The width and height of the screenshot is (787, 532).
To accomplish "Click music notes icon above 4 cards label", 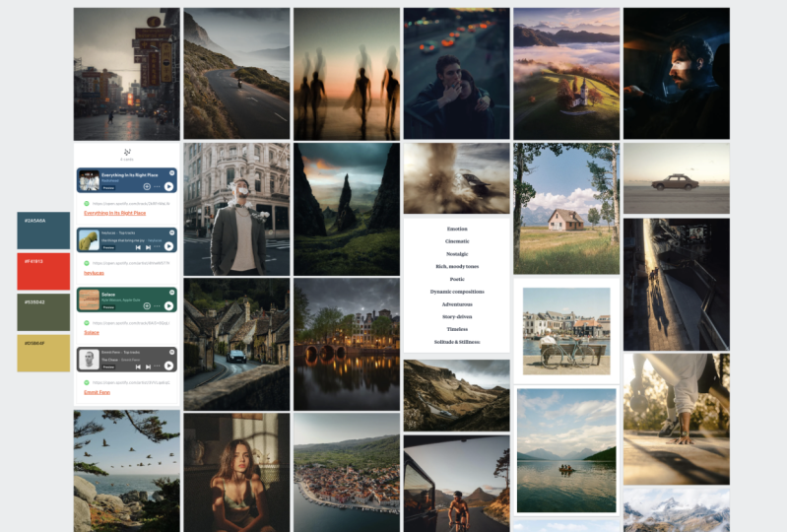I will [127, 152].
